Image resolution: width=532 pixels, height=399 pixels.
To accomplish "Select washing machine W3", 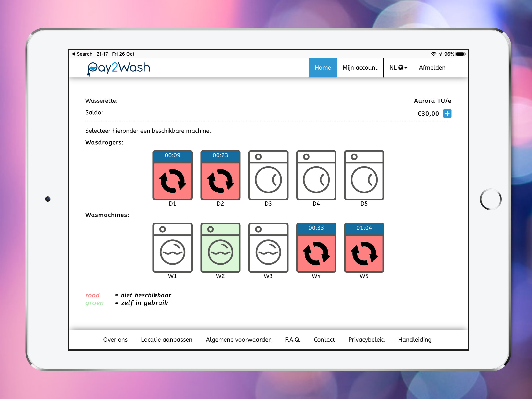I will tap(268, 247).
